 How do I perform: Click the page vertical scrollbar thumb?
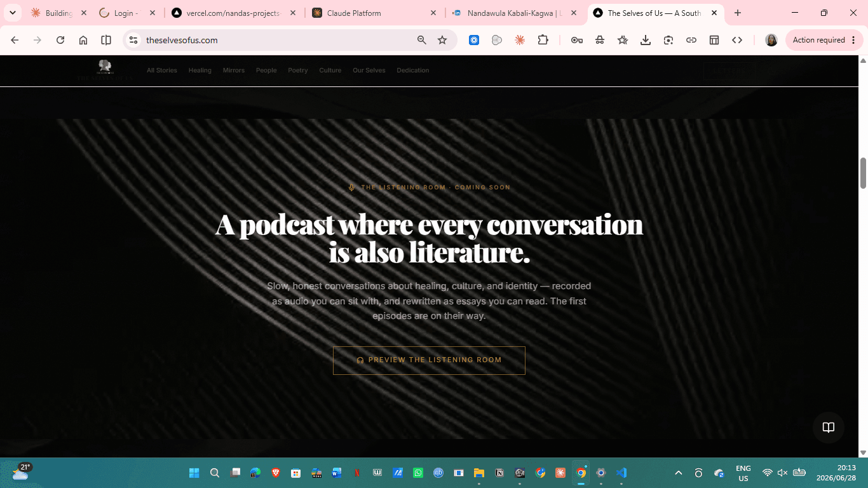(x=863, y=173)
